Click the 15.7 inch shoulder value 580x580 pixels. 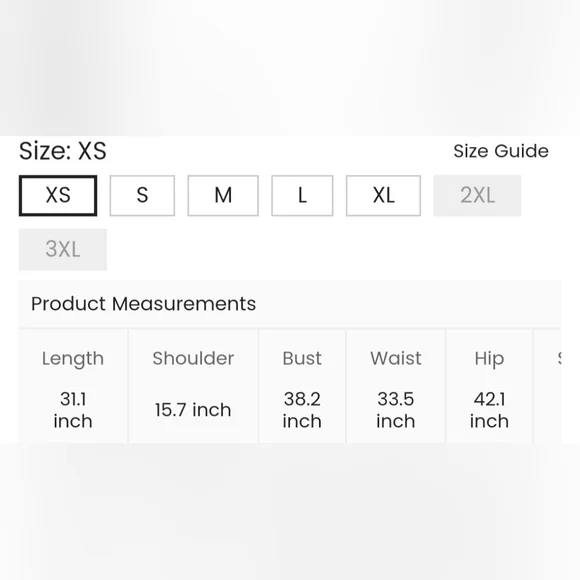193,410
